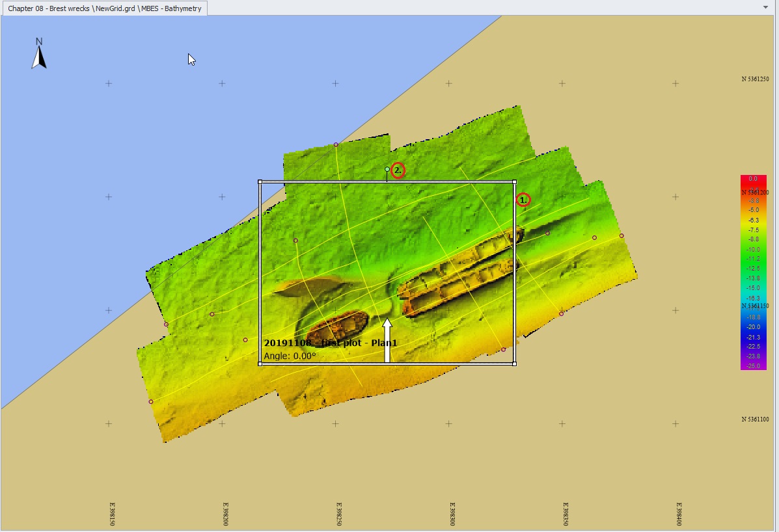The height and width of the screenshot is (532, 779).
Task: Grab the green rotation handle above plot frame
Action: coord(387,169)
